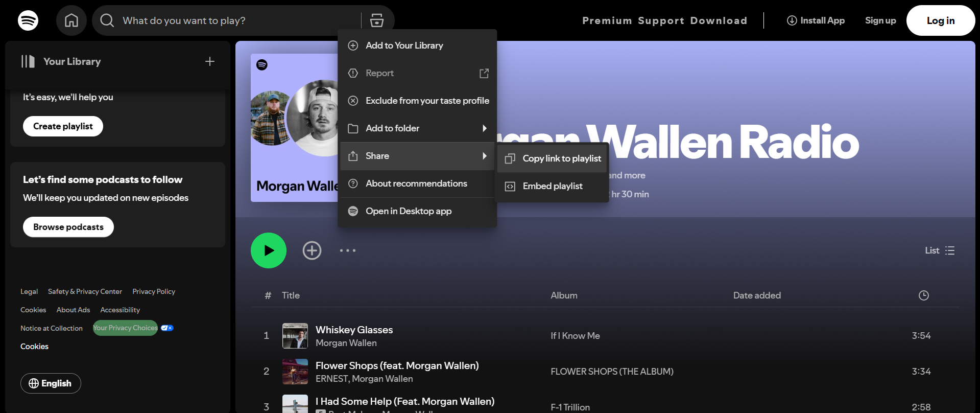Open the Sign up link
Viewport: 980px width, 413px height.
(880, 20)
